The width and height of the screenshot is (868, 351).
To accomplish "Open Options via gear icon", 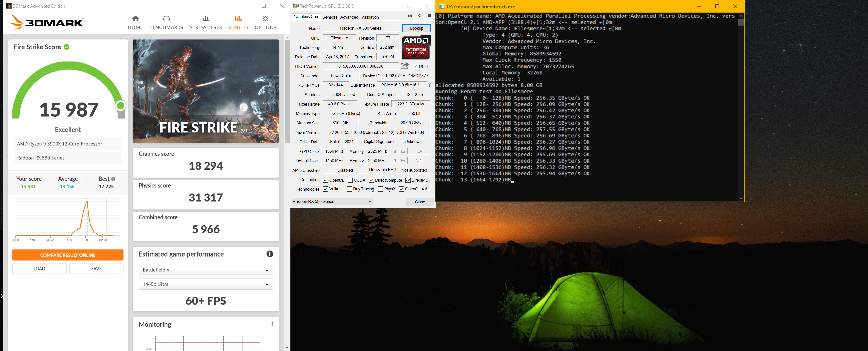I will 265,19.
